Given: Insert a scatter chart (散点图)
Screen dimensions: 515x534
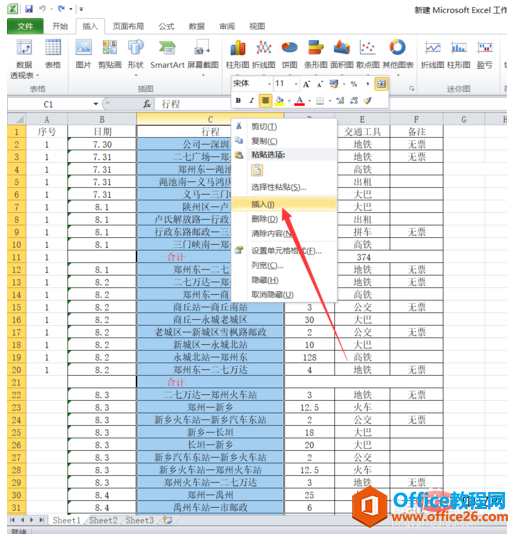Looking at the screenshot, I should point(368,54).
